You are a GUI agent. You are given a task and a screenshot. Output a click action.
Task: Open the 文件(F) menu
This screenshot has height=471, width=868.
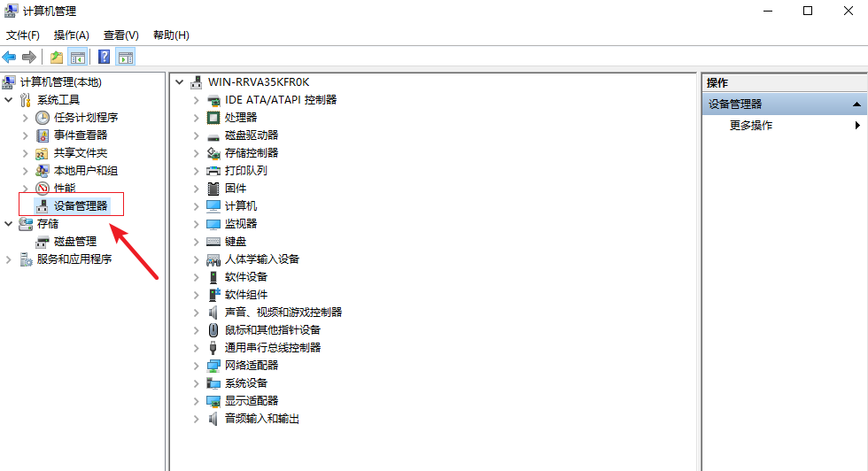point(23,35)
